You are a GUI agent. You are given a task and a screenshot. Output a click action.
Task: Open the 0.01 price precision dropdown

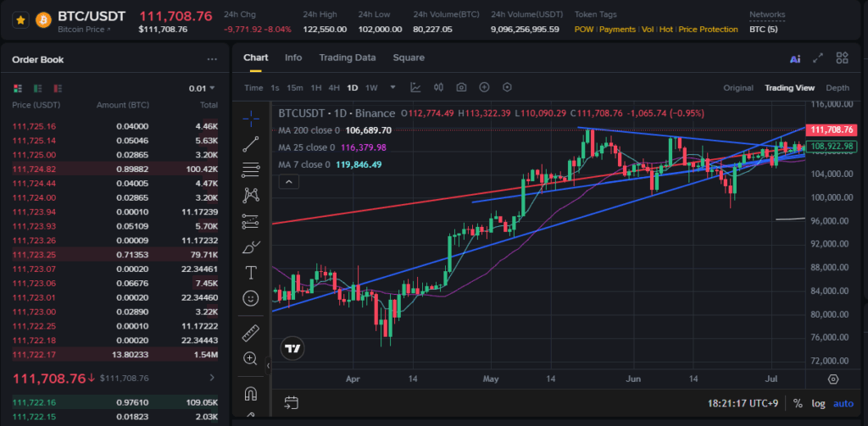pyautogui.click(x=202, y=88)
